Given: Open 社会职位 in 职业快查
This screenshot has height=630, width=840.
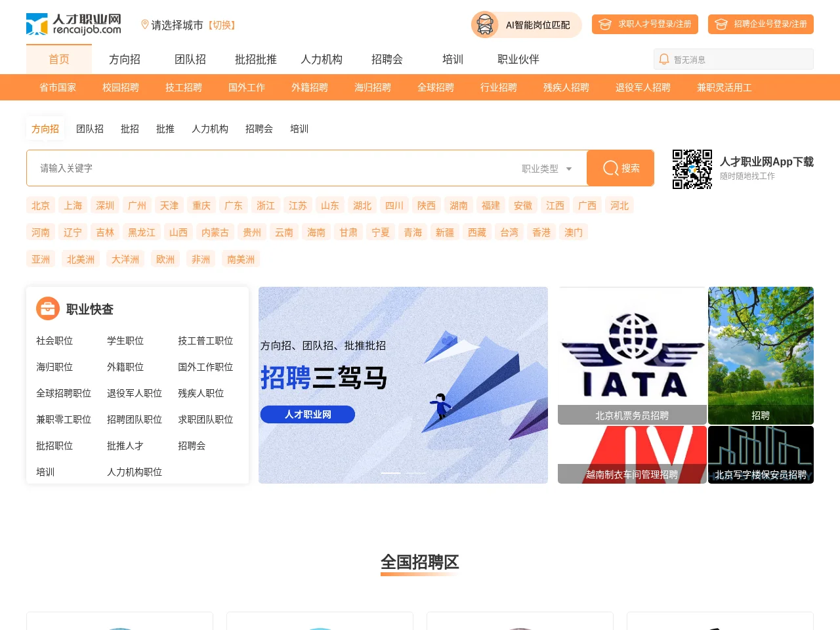Looking at the screenshot, I should coord(54,341).
